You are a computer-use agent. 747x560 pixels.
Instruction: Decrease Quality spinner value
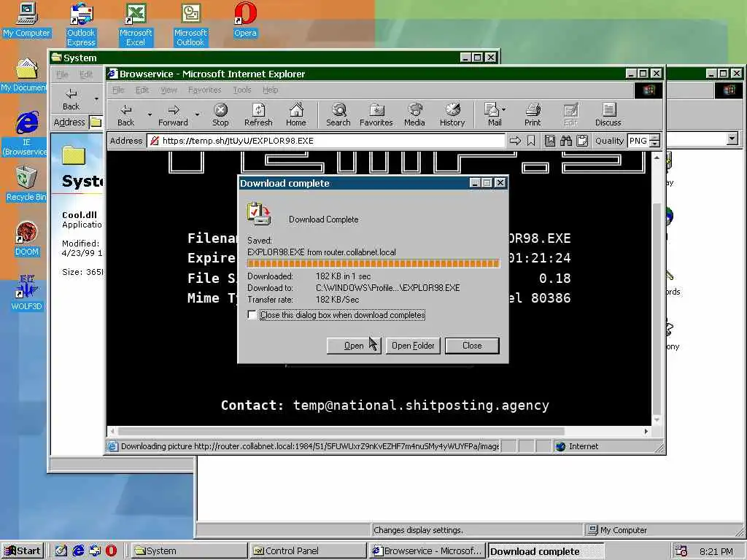coord(655,144)
